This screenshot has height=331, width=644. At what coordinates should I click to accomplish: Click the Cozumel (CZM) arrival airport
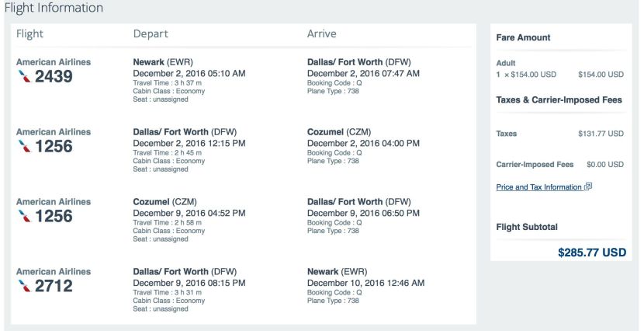(x=339, y=132)
